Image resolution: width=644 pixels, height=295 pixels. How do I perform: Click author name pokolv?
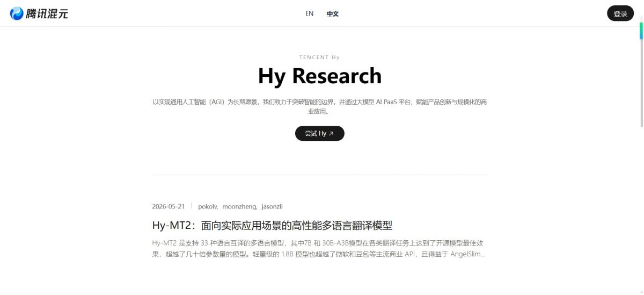click(x=208, y=206)
